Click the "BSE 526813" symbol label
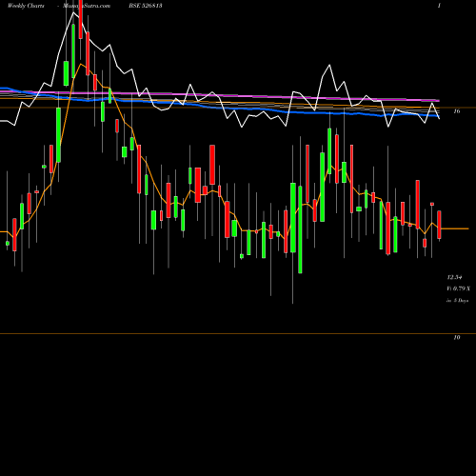This screenshot has width=476, height=476. [146, 6]
